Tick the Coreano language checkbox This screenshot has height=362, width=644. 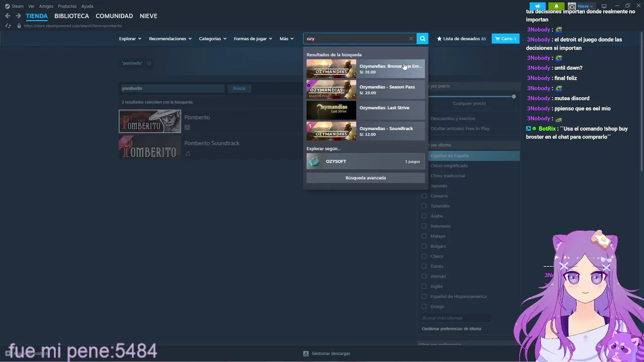424,196
